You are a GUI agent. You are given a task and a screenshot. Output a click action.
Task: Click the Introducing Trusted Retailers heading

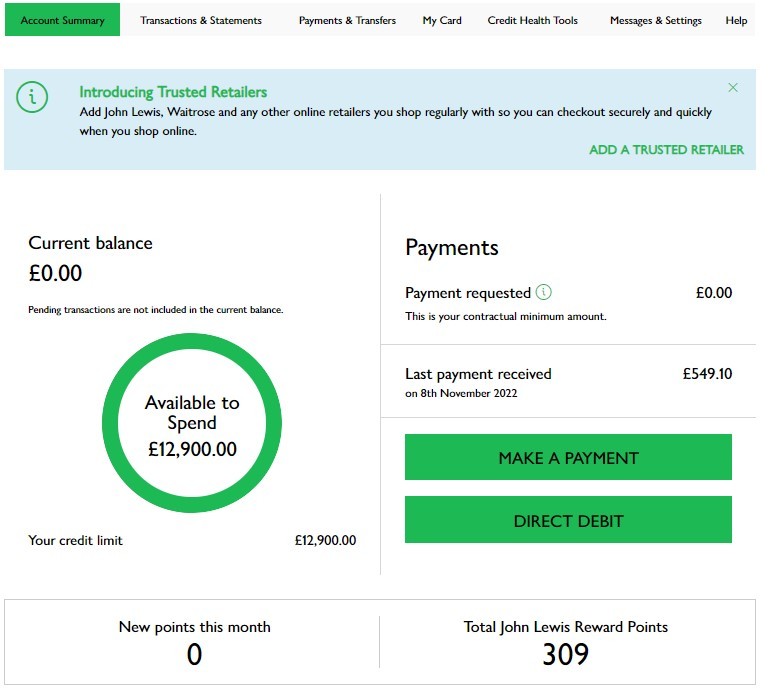(173, 92)
